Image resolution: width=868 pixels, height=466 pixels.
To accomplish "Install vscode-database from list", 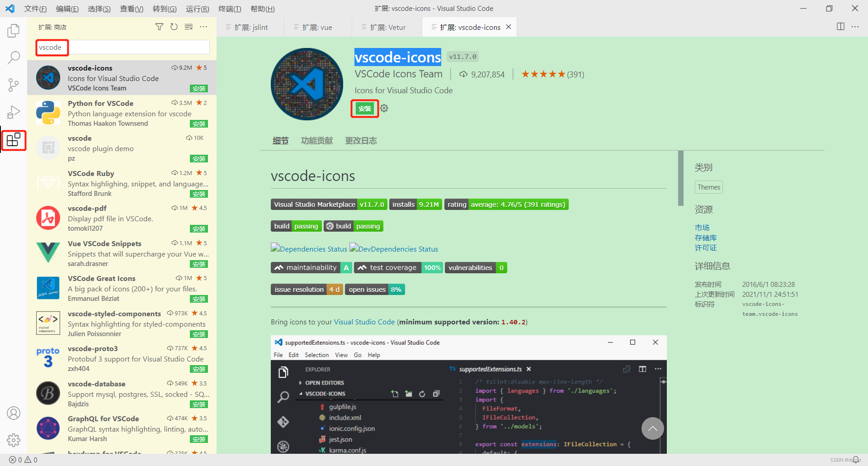I will coord(199,404).
